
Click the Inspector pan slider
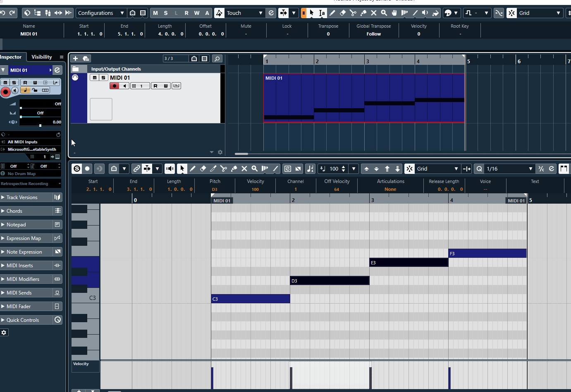pos(40,113)
